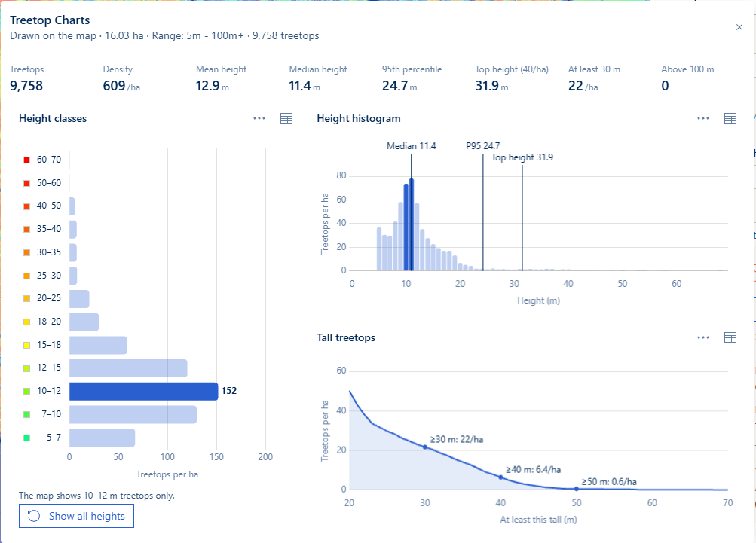
Task: Click the 'Top height 31.9' histogram marker label
Action: (522, 157)
